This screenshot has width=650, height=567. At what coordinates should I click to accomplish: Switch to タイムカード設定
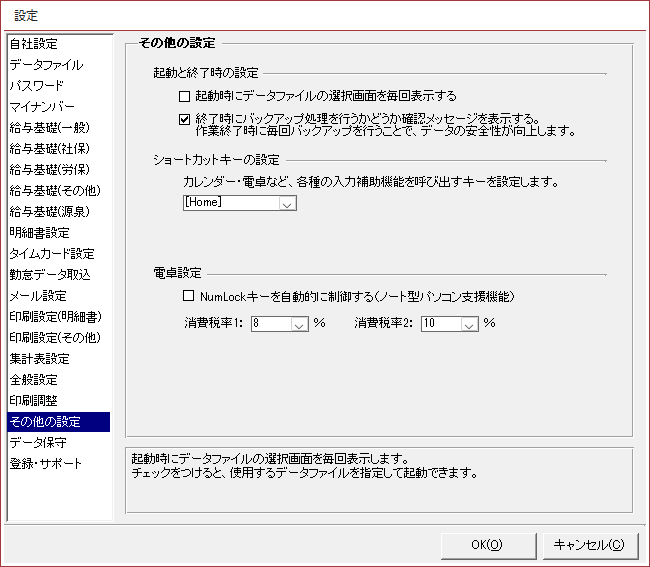tap(52, 254)
